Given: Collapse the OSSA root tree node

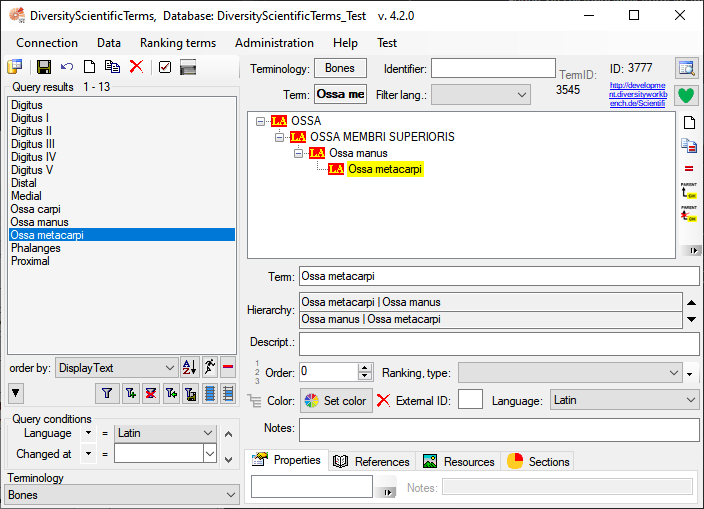Looking at the screenshot, I should pyautogui.click(x=260, y=121).
